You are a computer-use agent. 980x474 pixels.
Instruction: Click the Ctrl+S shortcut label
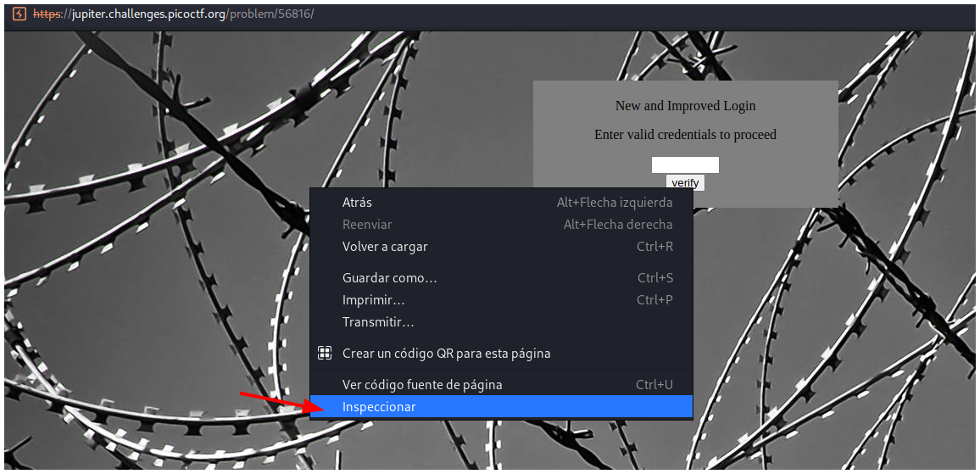pyautogui.click(x=654, y=278)
